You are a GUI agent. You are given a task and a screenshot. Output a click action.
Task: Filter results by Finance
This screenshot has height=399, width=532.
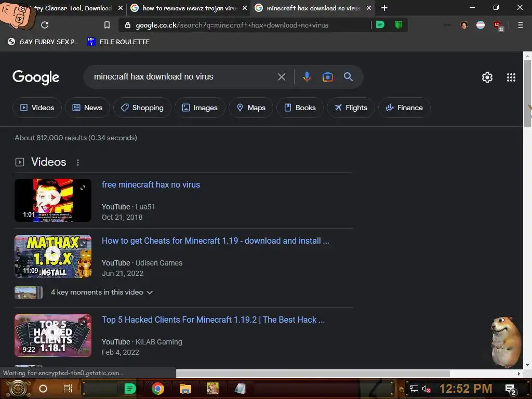click(404, 108)
